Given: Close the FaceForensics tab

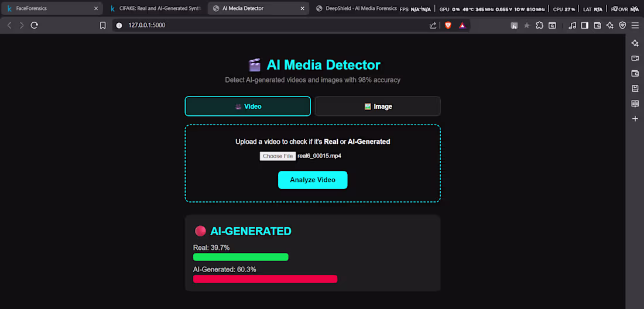Looking at the screenshot, I should [96, 8].
